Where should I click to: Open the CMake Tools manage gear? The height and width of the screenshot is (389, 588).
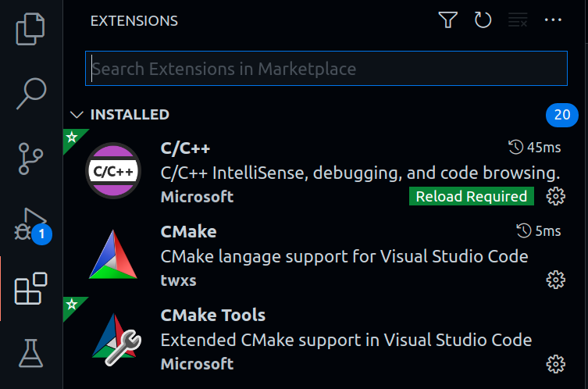(555, 364)
